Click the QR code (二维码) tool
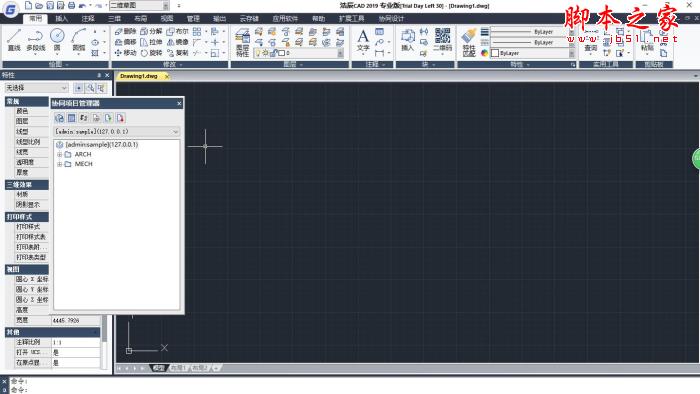Image resolution: width=700 pixels, height=394 pixels. [442, 40]
